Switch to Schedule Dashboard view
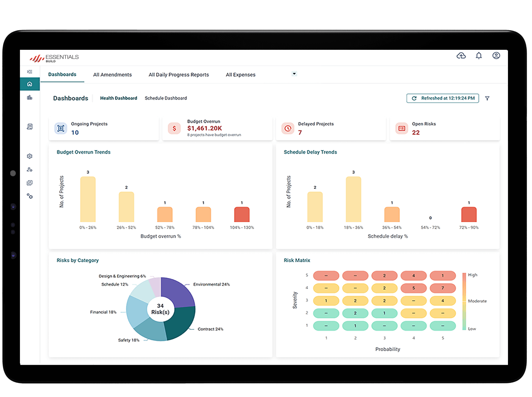The image size is (532, 397). [166, 98]
